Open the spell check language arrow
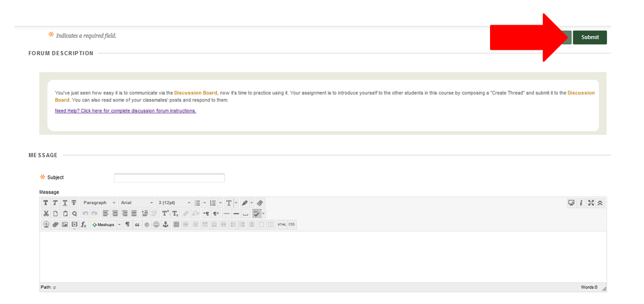 (x=263, y=213)
